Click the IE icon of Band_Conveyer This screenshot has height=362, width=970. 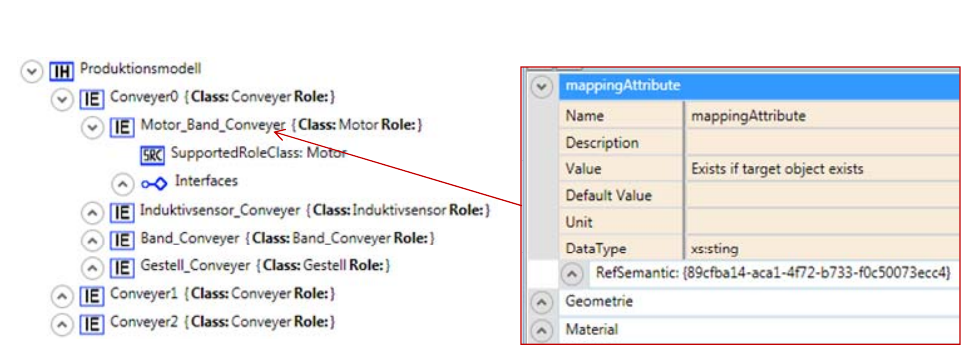tap(122, 240)
